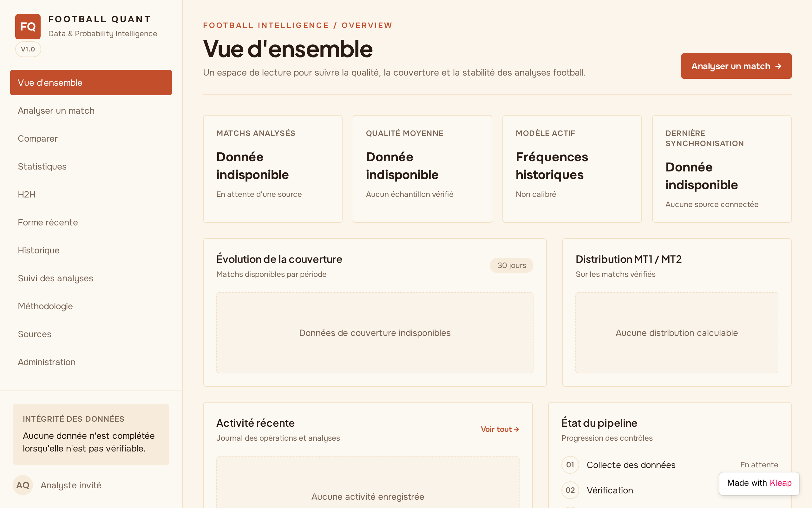The height and width of the screenshot is (508, 812).
Task: Click the 01 step circle in pipeline
Action: 570,465
